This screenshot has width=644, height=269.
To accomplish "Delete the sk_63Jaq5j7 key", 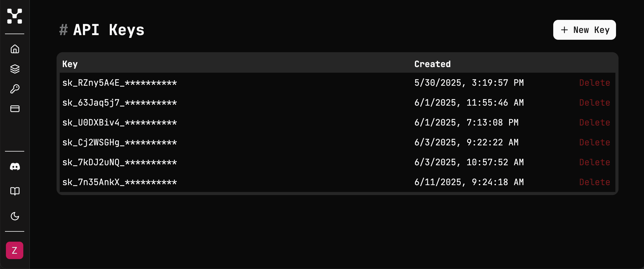I will (594, 103).
